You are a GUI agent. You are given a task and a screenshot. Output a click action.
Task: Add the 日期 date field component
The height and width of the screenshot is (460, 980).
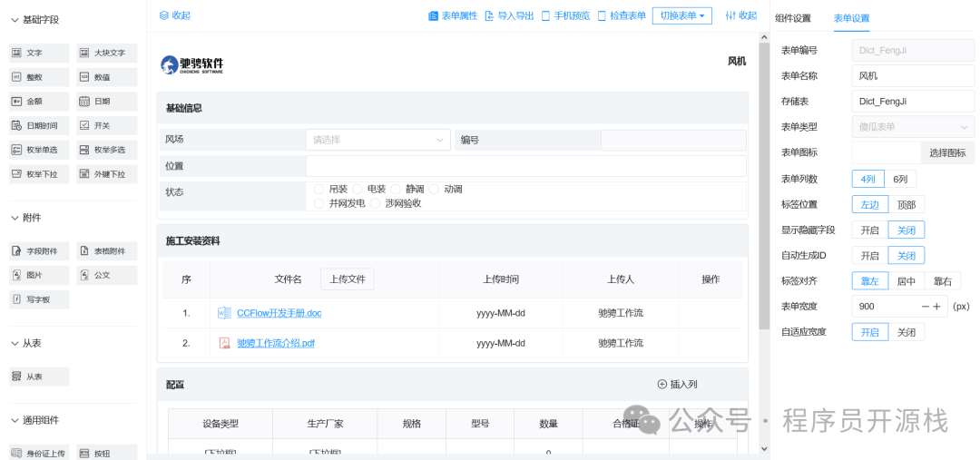(x=106, y=102)
